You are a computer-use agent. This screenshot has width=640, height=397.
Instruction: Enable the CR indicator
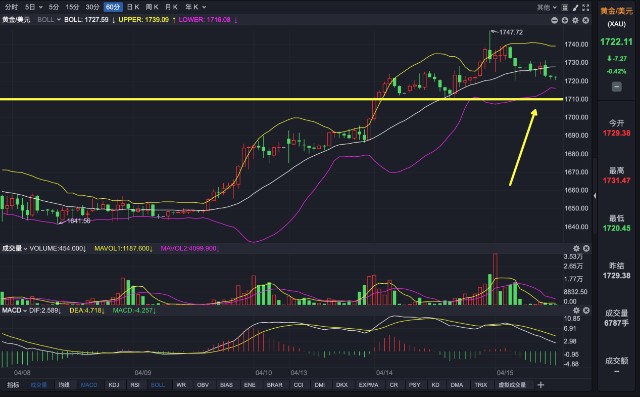[394, 385]
